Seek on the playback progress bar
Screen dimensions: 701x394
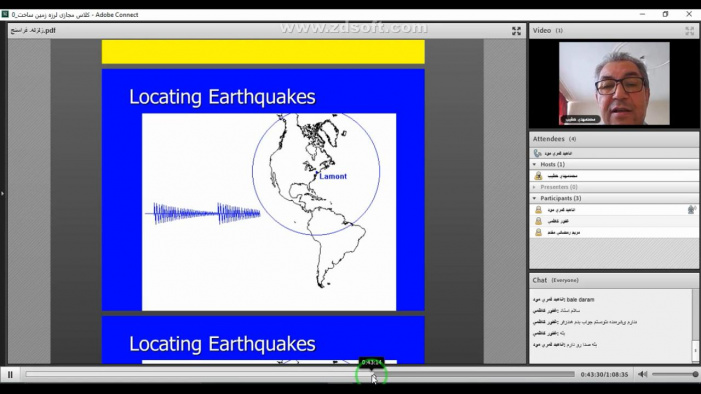pos(300,374)
